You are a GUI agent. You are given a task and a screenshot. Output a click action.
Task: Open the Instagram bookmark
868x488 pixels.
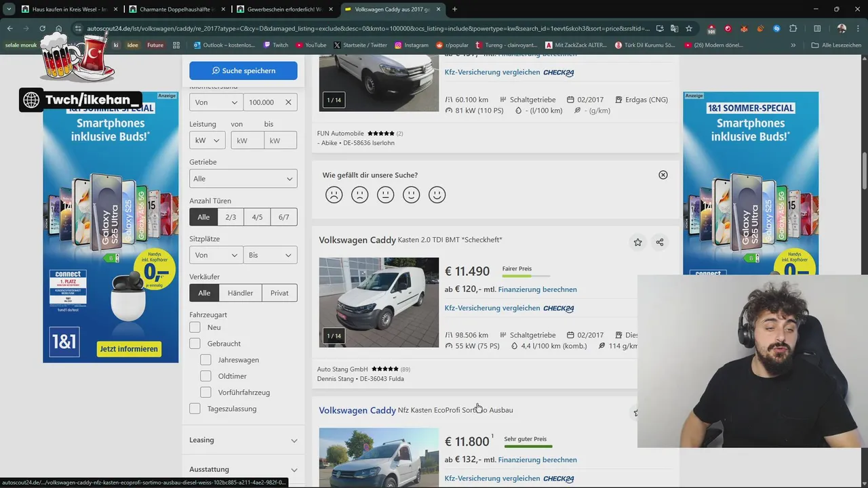click(x=410, y=45)
